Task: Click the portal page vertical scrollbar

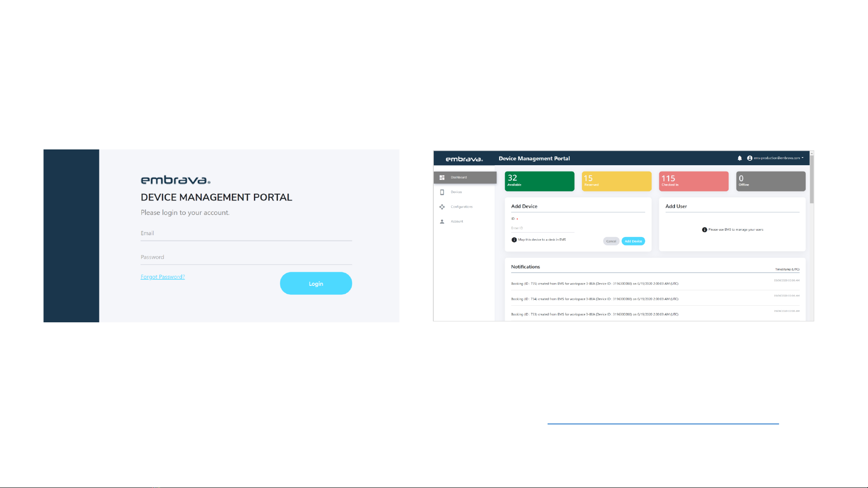Action: pyautogui.click(x=812, y=179)
